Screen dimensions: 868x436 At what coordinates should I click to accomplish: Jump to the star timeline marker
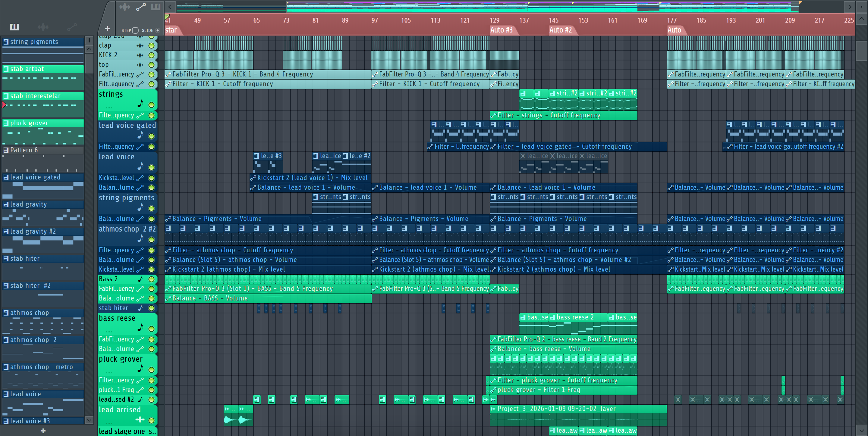pyautogui.click(x=171, y=30)
